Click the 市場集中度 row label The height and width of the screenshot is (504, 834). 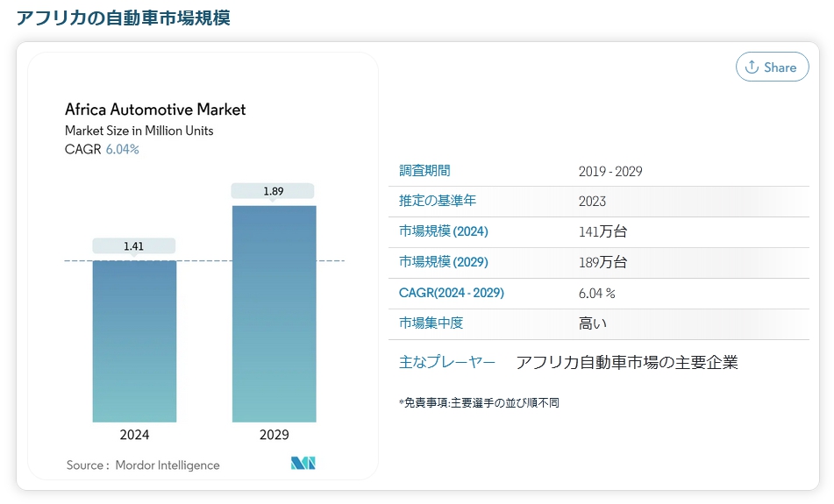click(x=431, y=323)
